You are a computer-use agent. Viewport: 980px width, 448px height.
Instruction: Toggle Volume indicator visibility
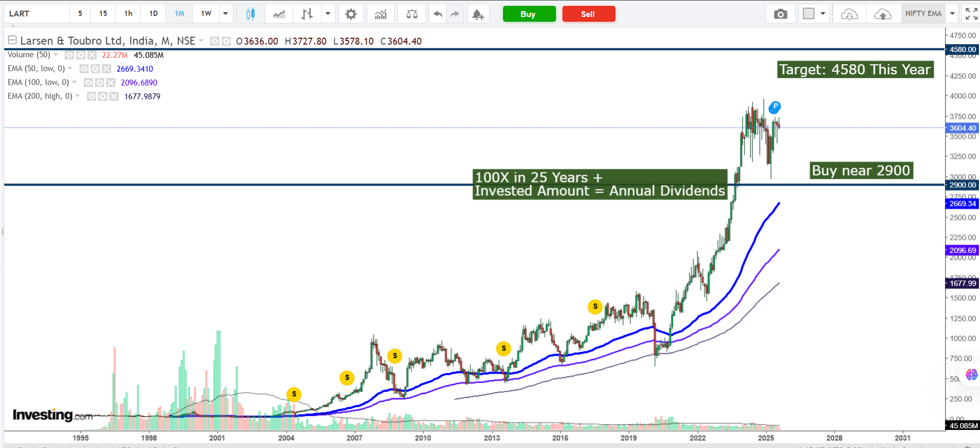tap(69, 55)
